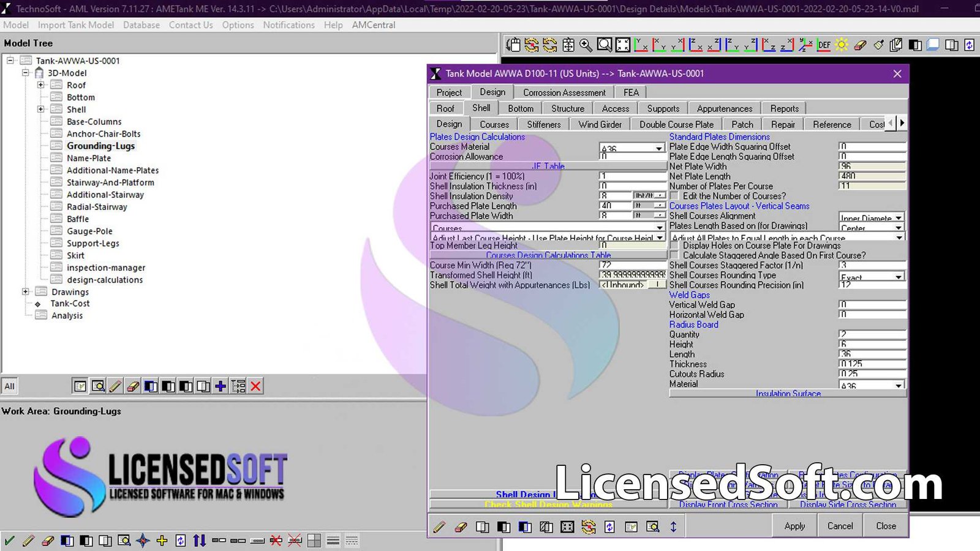Click the pencil edit icon in the model tree toolbar

click(x=115, y=386)
